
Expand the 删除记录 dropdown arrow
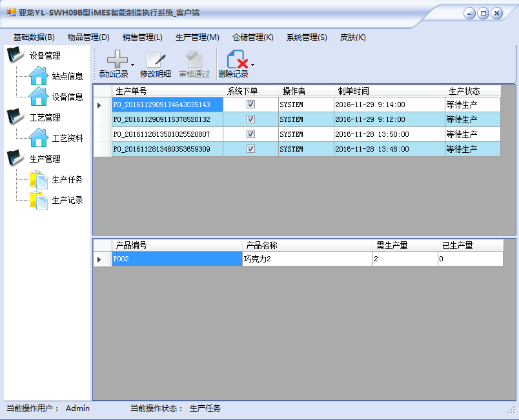pos(252,65)
